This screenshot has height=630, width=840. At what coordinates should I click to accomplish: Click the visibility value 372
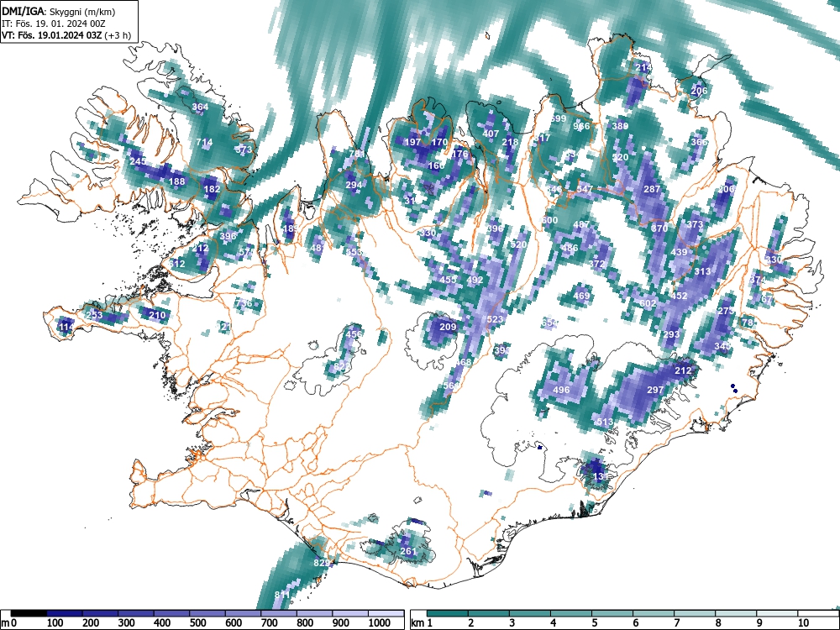pyautogui.click(x=596, y=264)
